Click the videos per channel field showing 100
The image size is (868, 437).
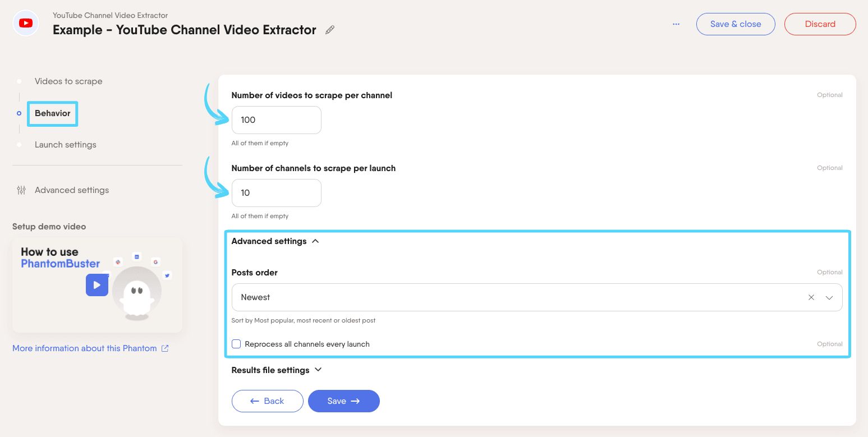(x=277, y=120)
